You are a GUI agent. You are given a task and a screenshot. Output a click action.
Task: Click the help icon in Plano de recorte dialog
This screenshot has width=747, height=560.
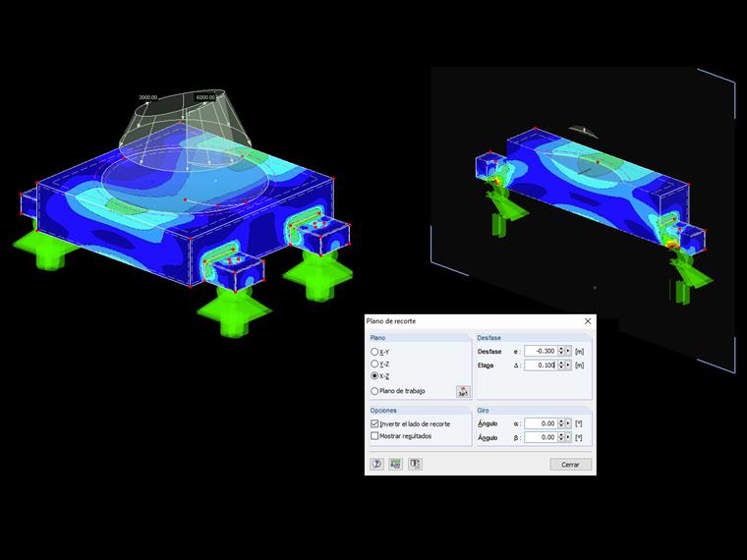coord(376,464)
